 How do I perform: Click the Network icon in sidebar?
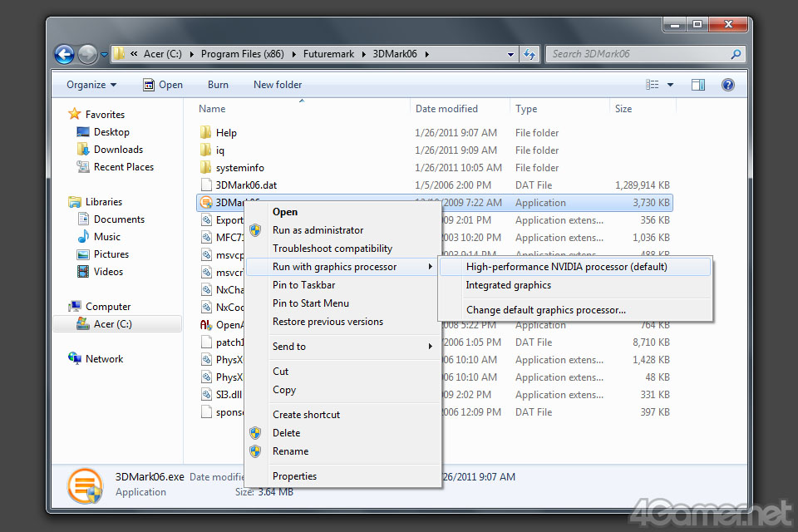click(75, 358)
